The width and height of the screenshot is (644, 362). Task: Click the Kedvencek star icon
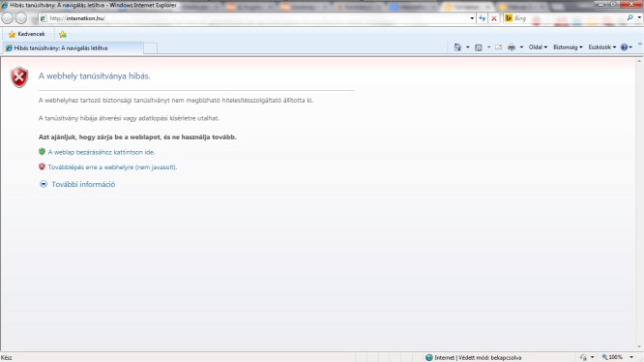pyautogui.click(x=12, y=34)
